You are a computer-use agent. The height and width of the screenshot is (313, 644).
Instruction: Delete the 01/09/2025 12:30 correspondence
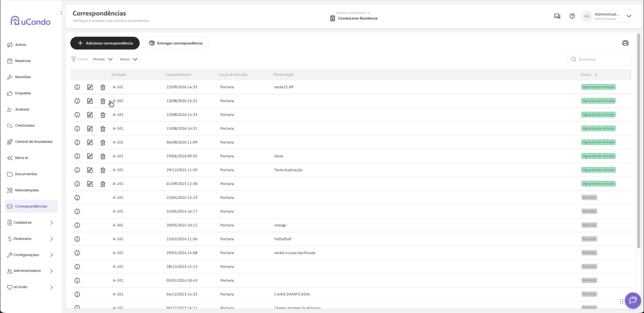(103, 184)
